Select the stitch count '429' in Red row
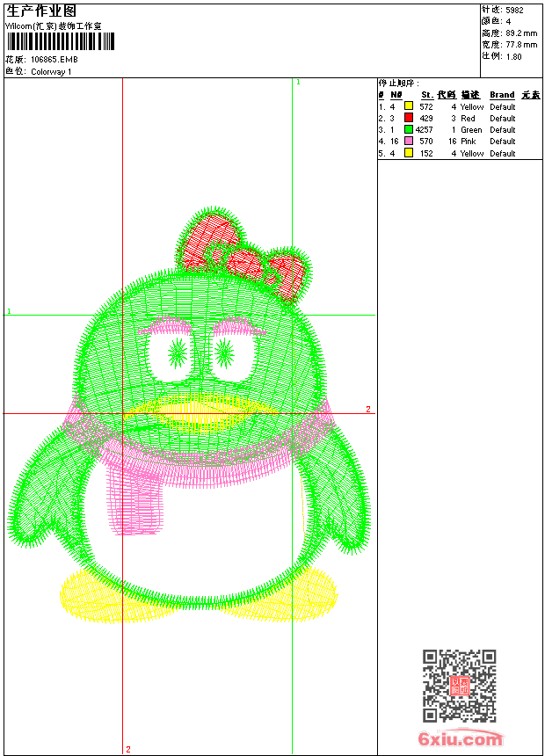Screen dimensions: 545x756 click(x=426, y=118)
